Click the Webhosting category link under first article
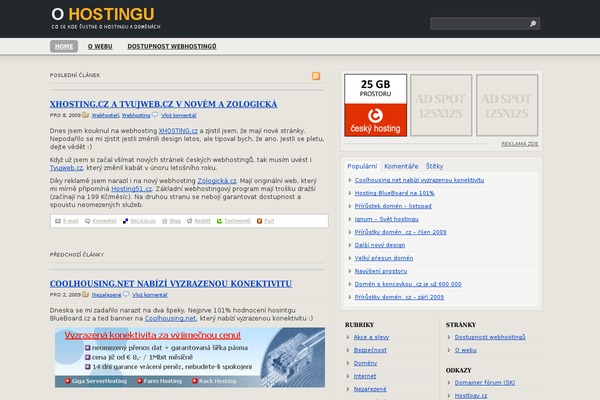 click(x=136, y=115)
